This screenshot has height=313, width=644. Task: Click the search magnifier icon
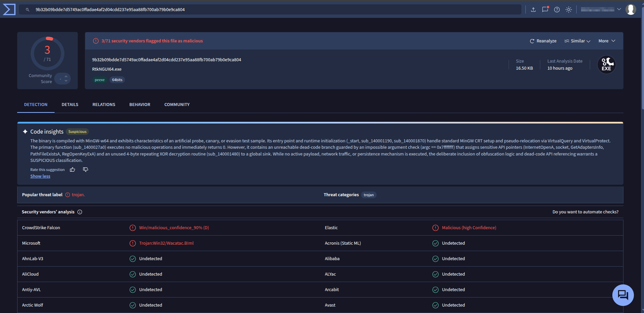pos(28,9)
